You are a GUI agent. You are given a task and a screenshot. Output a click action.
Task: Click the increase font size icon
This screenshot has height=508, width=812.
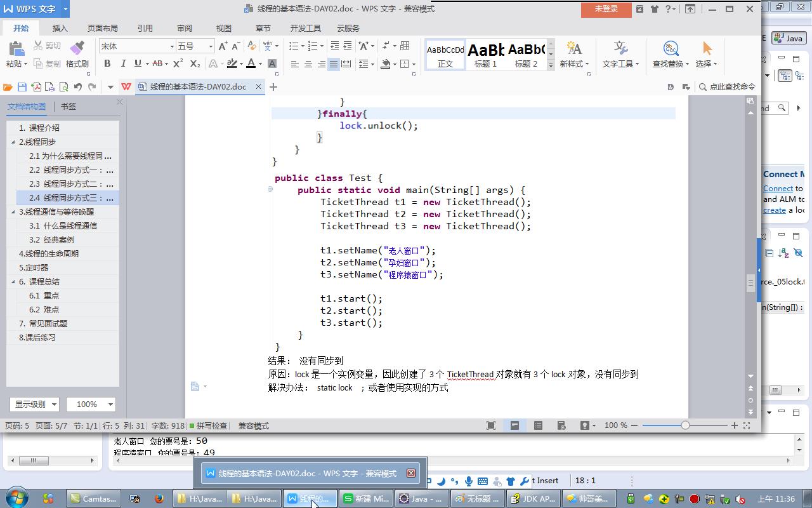(x=223, y=46)
